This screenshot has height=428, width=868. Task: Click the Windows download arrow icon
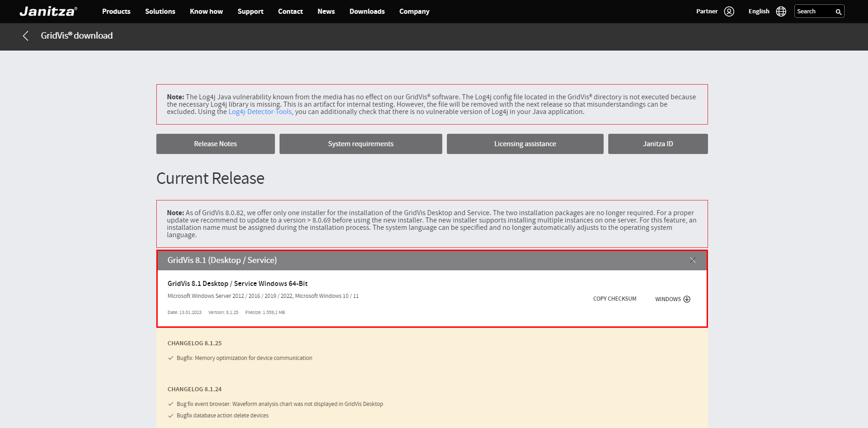point(687,299)
